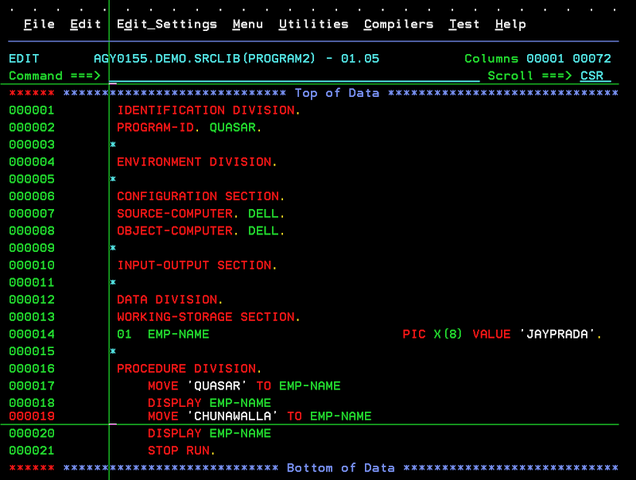This screenshot has width=636, height=480.
Task: Click line number 000004
Action: tap(32, 162)
